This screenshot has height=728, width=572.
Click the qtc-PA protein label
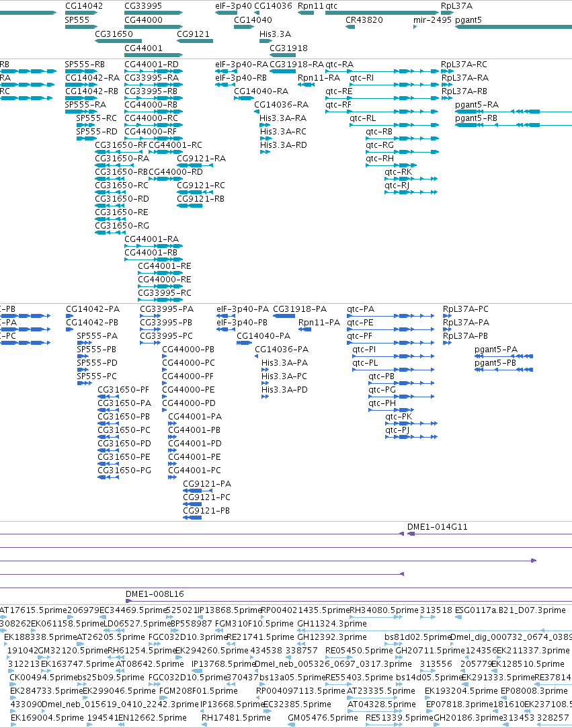(361, 309)
